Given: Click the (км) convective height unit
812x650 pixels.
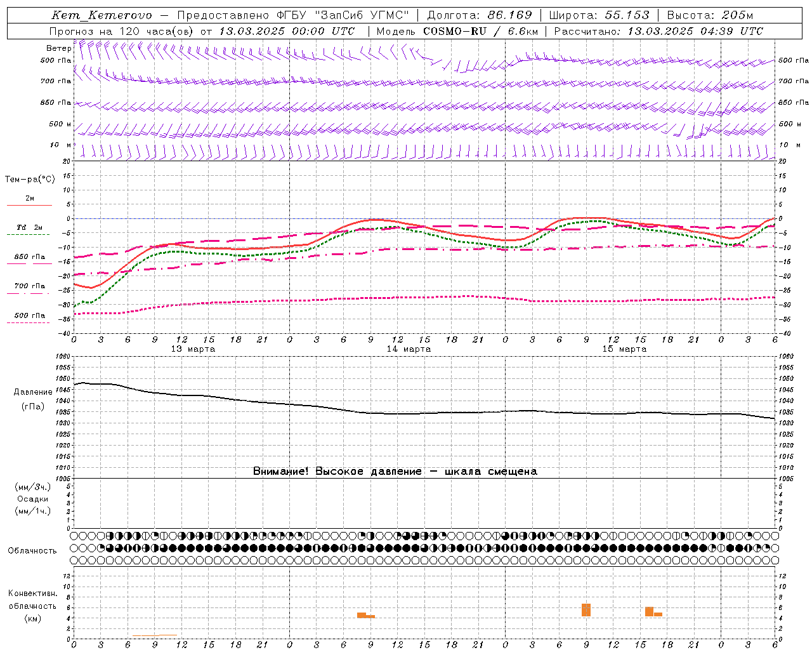Looking at the screenshot, I should (33, 618).
